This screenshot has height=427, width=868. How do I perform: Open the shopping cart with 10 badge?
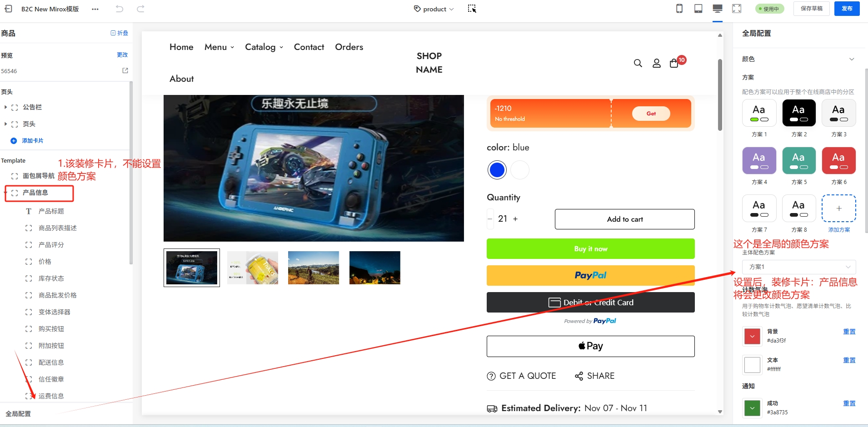[674, 63]
